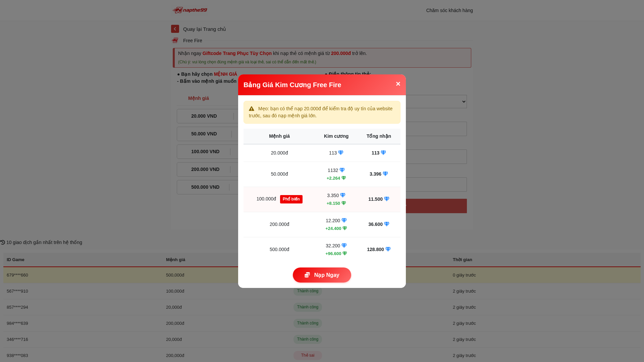Pick the 500.000 VND denomination
Viewport: 644px width, 362px height.
click(207, 187)
